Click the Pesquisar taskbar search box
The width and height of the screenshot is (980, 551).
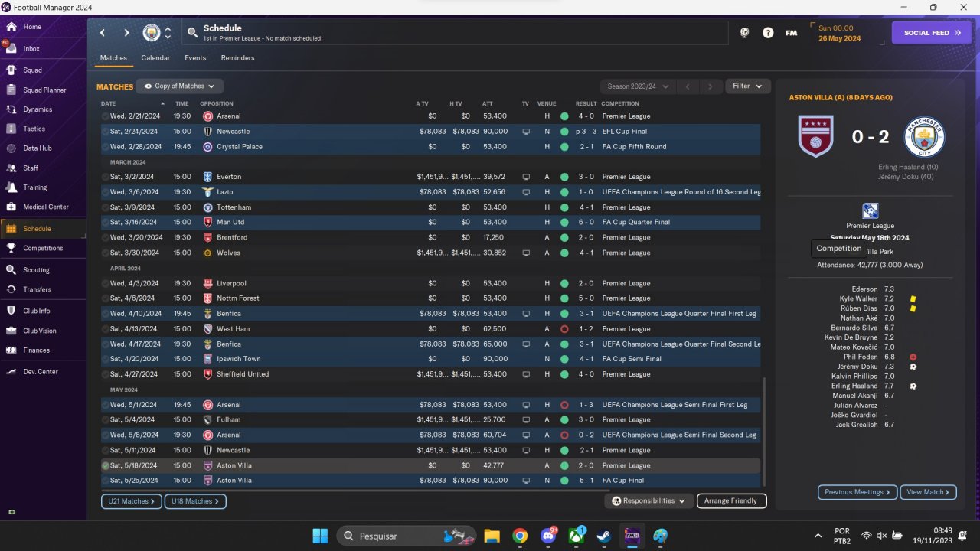(406, 536)
